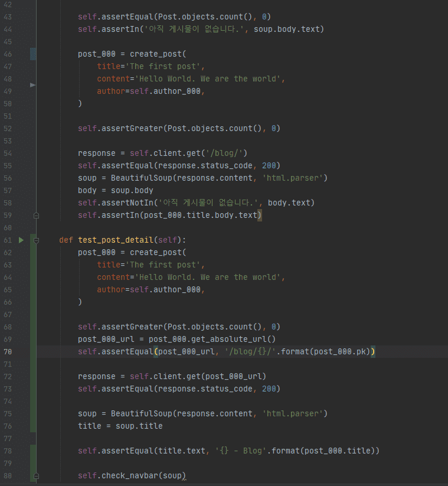Toggle fold marker at line 80
The image size is (448, 486).
pos(36,476)
